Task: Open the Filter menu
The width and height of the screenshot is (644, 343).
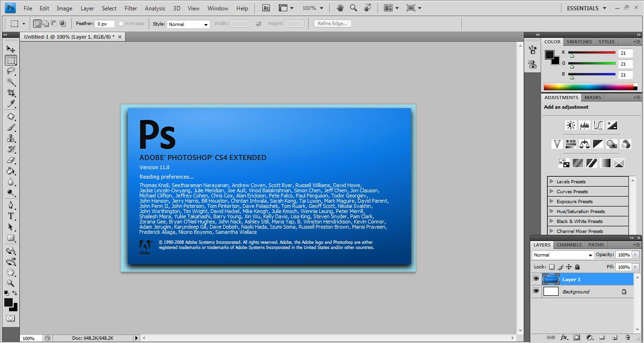Action: click(x=131, y=8)
